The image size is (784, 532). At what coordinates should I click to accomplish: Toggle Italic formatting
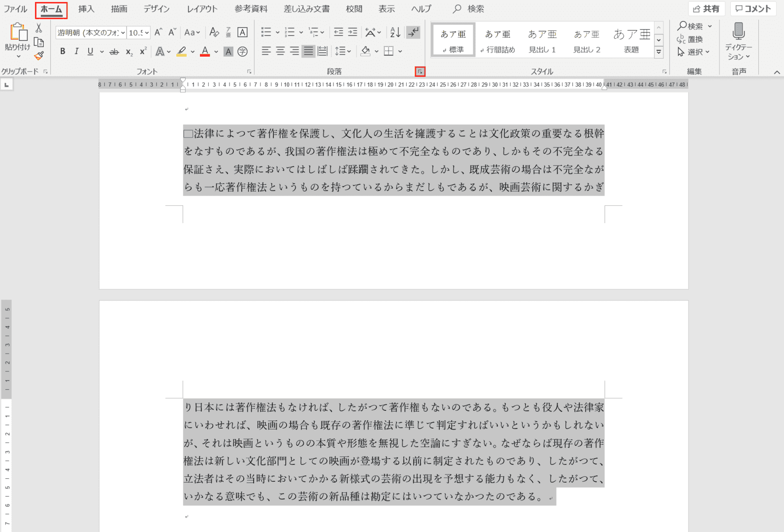point(76,51)
